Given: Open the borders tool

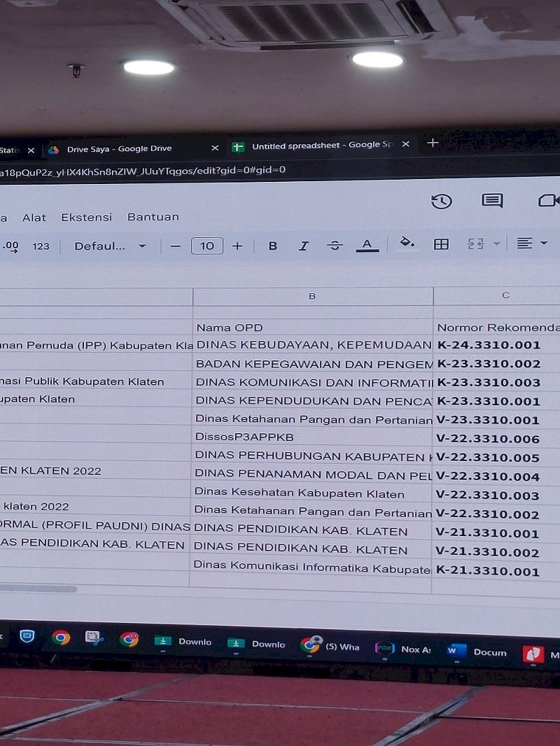Looking at the screenshot, I should tap(441, 244).
